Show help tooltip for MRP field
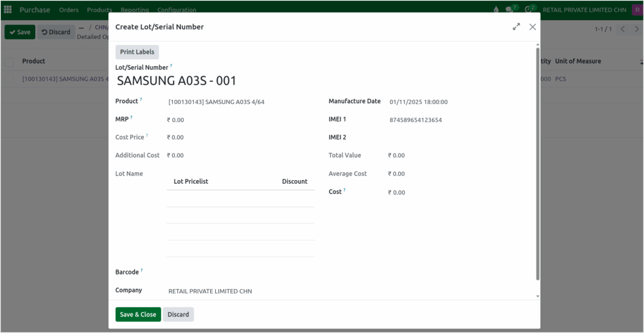The image size is (644, 333). (x=131, y=118)
